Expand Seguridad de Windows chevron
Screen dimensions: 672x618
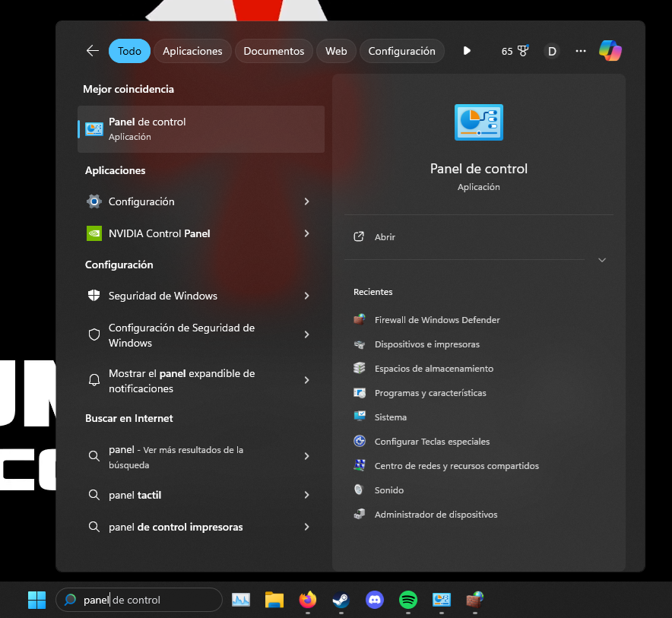click(x=306, y=296)
